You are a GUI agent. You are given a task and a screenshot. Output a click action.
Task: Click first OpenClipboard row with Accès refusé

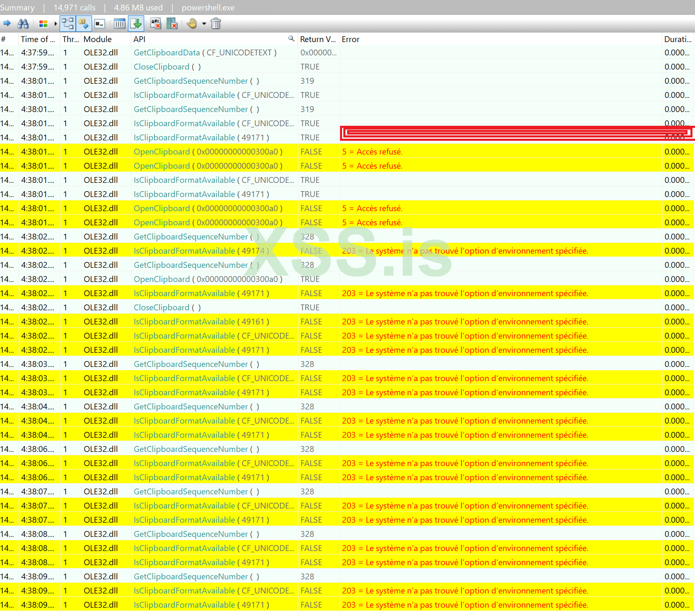[x=162, y=152]
